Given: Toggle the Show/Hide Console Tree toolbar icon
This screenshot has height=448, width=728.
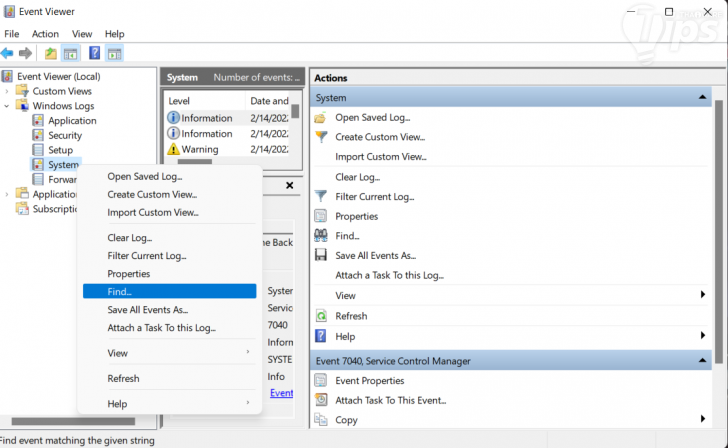Looking at the screenshot, I should (x=71, y=53).
